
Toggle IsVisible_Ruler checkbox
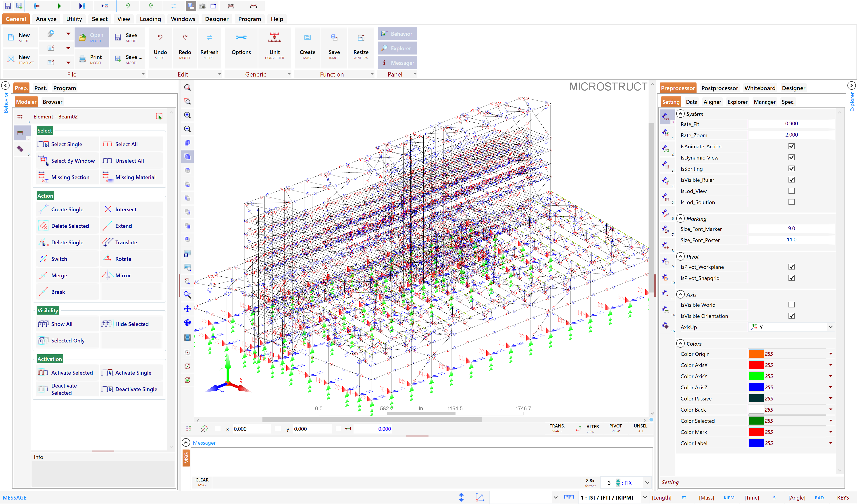[791, 180]
